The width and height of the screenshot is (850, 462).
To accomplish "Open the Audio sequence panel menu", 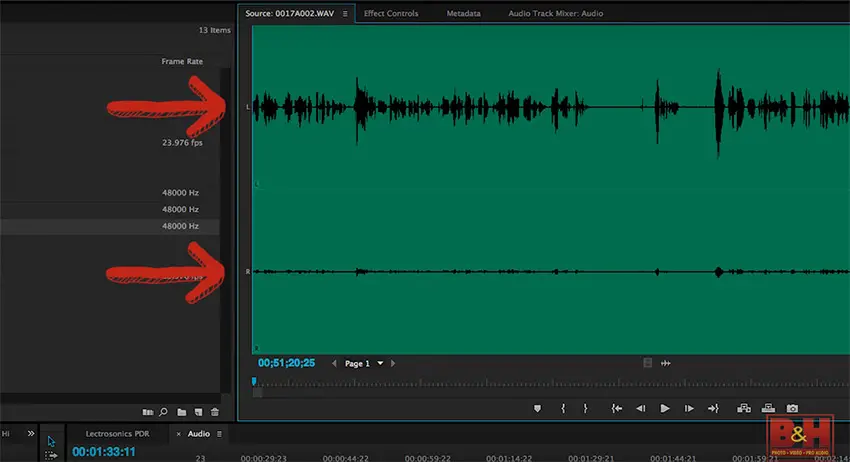I will pos(219,434).
